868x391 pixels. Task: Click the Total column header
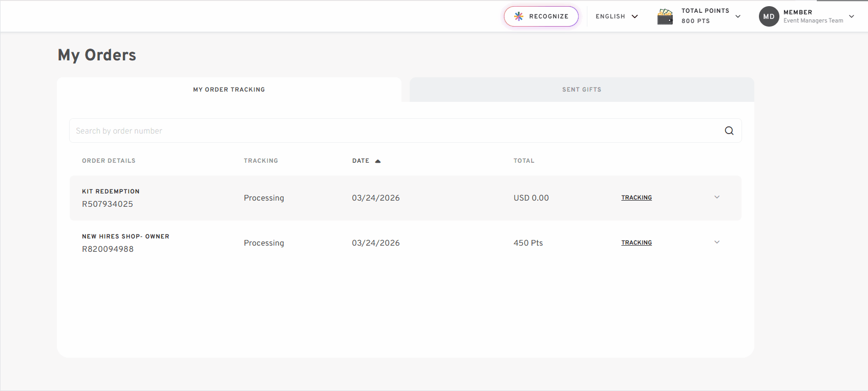pyautogui.click(x=524, y=161)
